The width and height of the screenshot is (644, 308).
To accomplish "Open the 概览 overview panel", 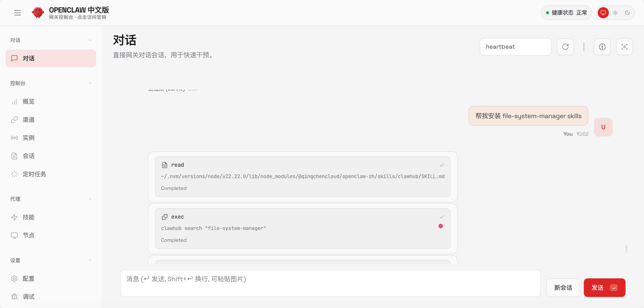I will pos(28,101).
